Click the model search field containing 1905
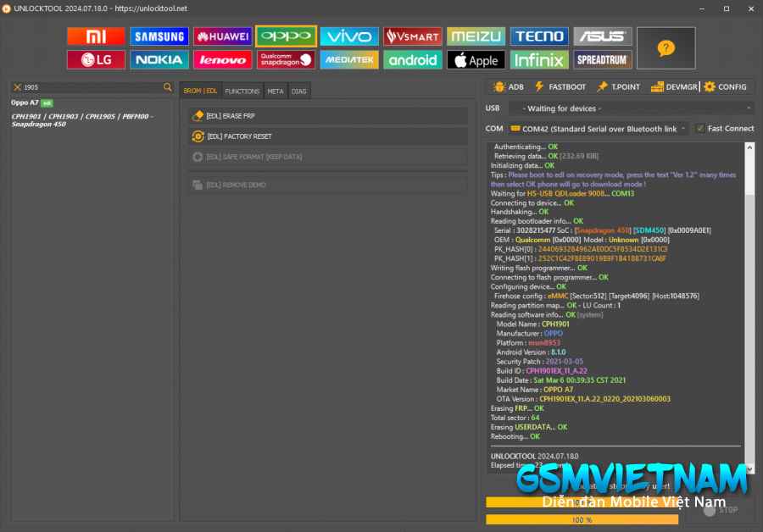The height and width of the screenshot is (532, 763). (x=92, y=87)
